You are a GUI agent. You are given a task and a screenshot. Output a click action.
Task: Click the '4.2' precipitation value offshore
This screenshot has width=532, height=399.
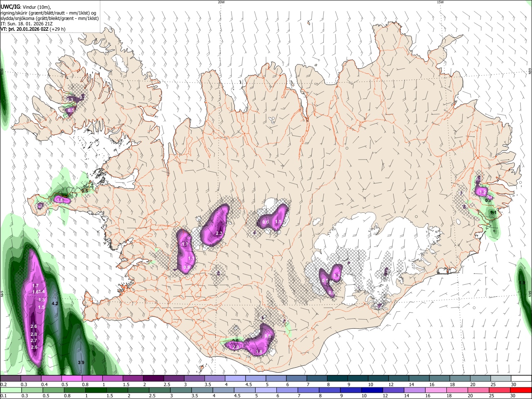54,304
